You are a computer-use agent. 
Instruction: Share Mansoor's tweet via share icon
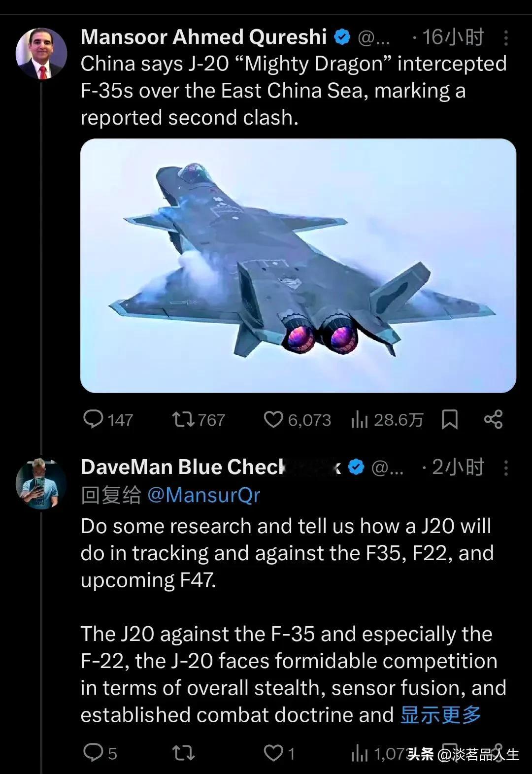tap(493, 419)
